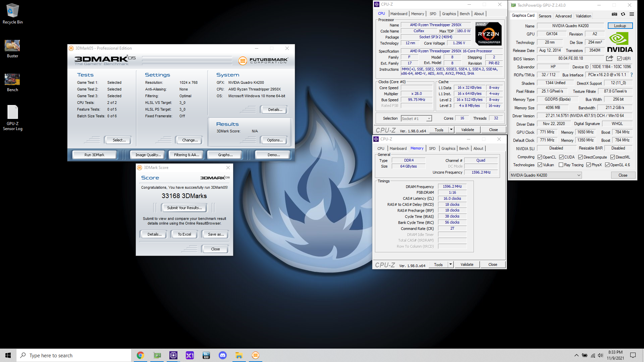The height and width of the screenshot is (362, 644).
Task: Click the bus interface question mark
Action: click(632, 75)
